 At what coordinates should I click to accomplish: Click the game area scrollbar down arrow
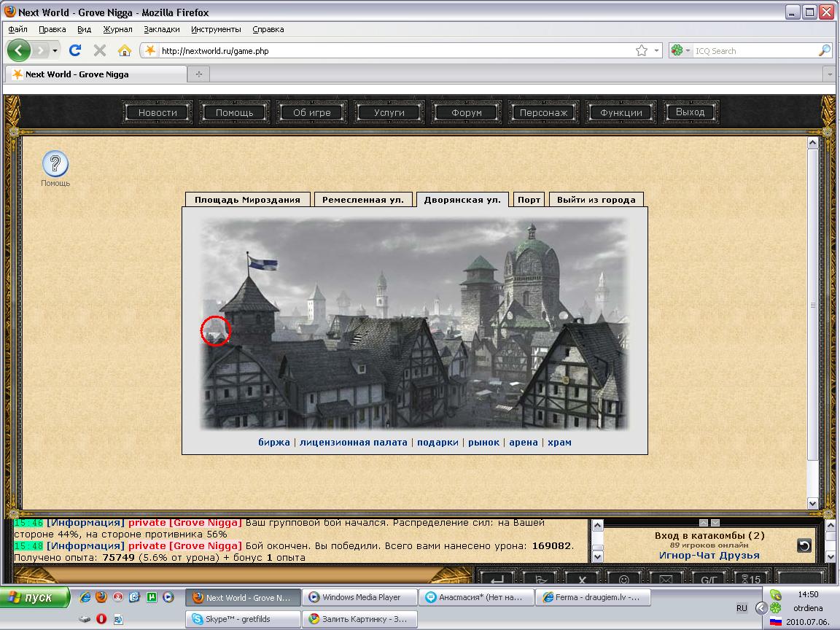coord(813,503)
